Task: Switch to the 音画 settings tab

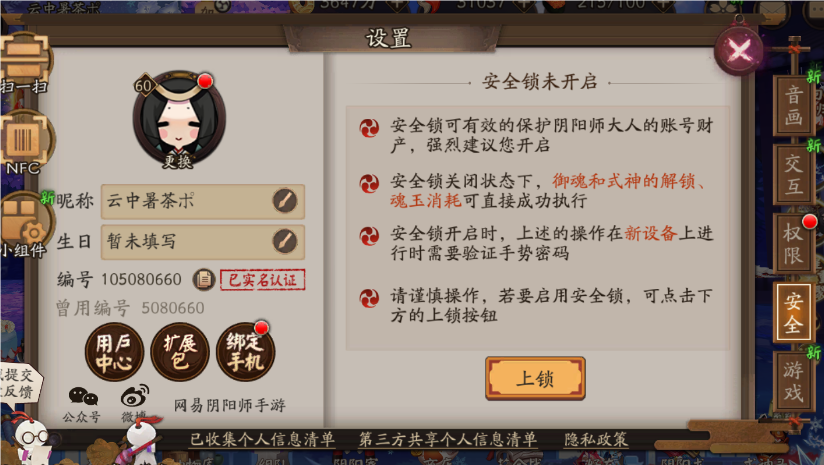Action: pos(794,106)
